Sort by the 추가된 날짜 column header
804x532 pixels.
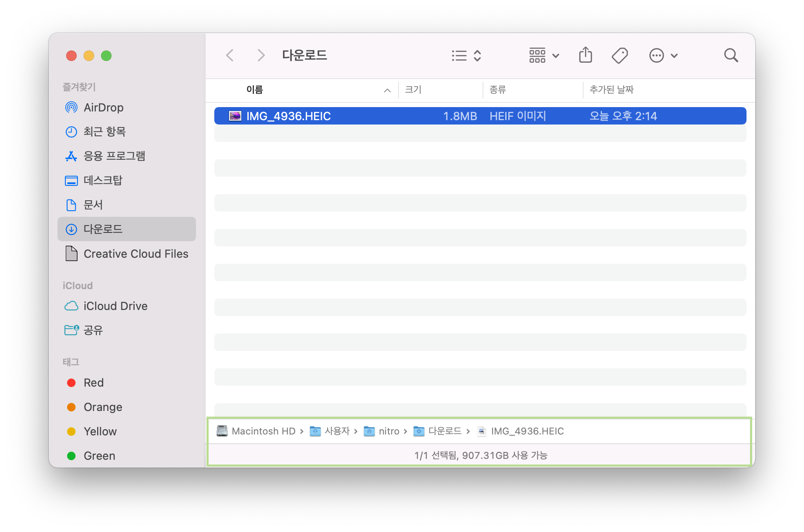point(611,90)
